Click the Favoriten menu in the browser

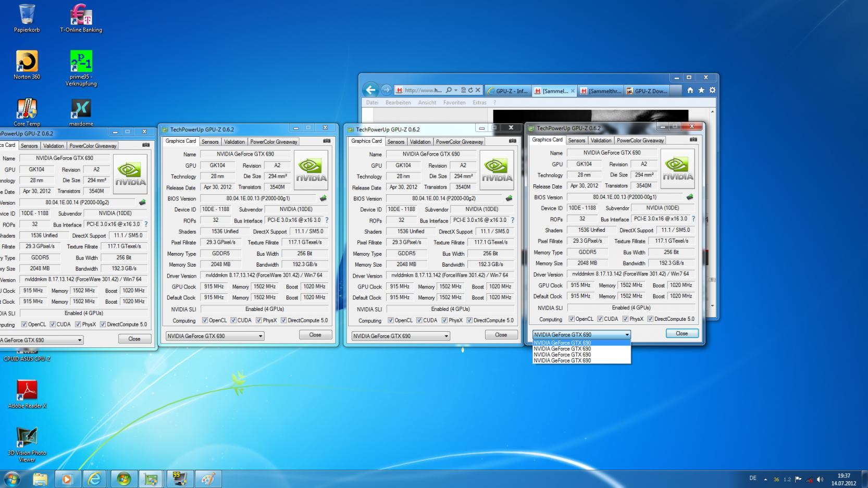pyautogui.click(x=454, y=103)
